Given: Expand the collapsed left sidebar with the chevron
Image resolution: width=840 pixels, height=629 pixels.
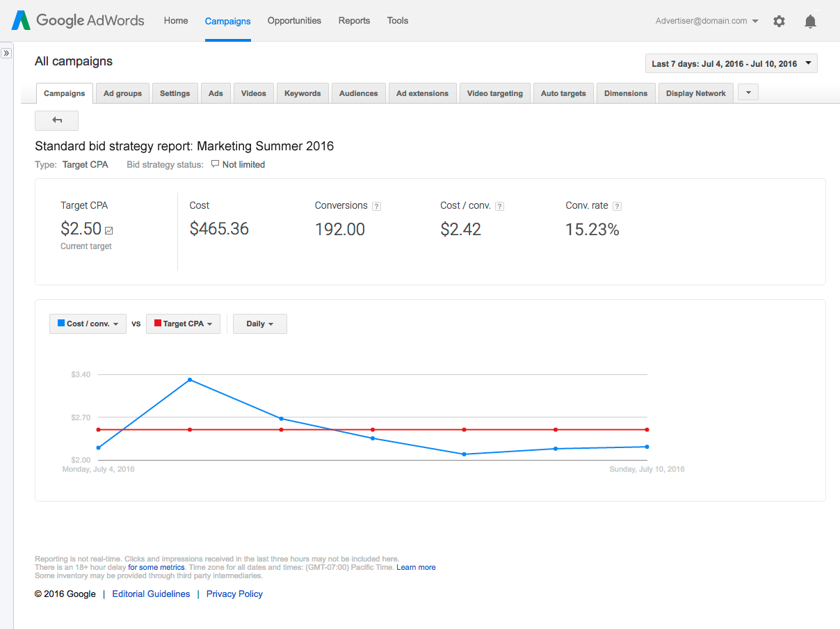Looking at the screenshot, I should tap(6, 52).
